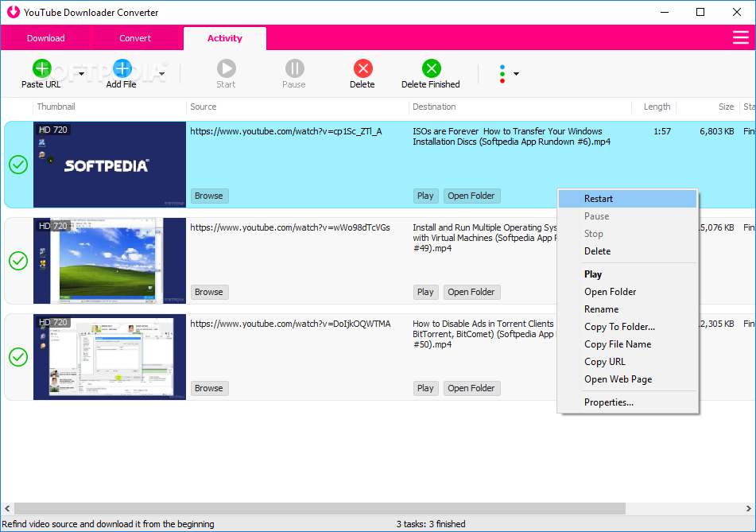Click the green Paste URL plus icon
Image resolution: width=756 pixels, height=532 pixels.
pyautogui.click(x=42, y=68)
